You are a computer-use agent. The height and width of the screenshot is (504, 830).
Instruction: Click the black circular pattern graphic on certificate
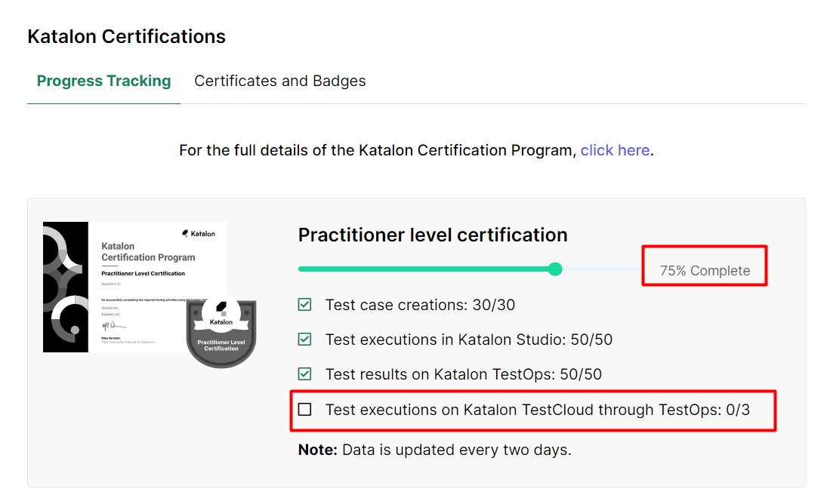point(65,287)
